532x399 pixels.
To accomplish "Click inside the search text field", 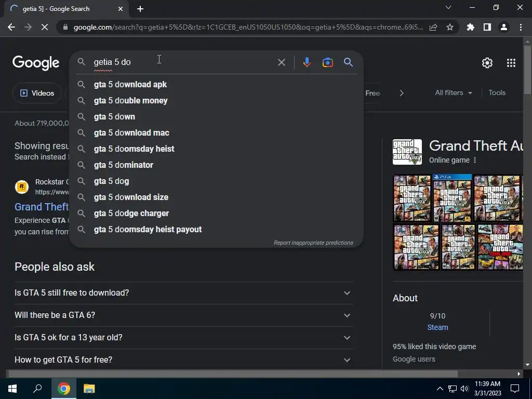I will point(183,62).
